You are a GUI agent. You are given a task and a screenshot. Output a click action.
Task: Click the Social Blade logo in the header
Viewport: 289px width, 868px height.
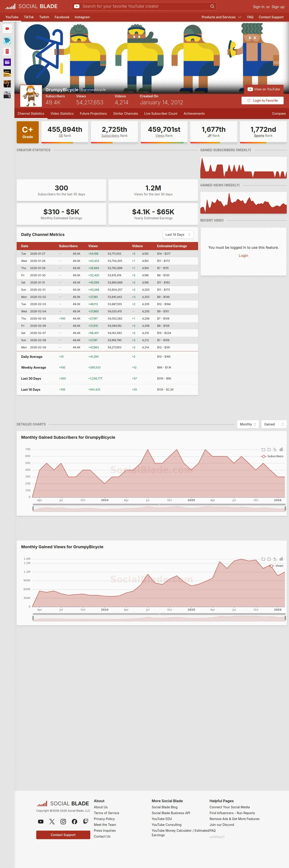tap(31, 6)
